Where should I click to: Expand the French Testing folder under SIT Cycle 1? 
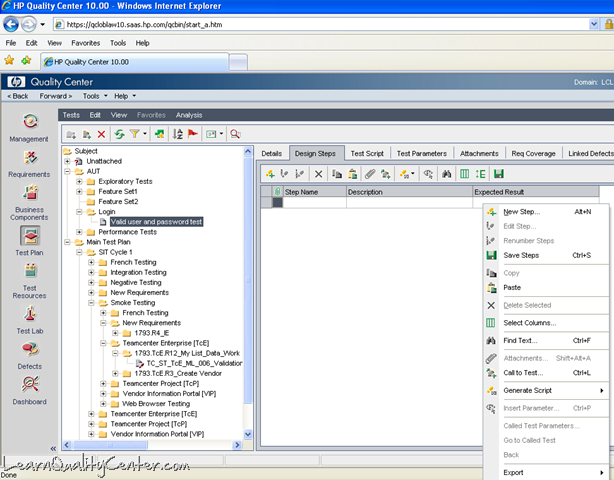coord(91,261)
